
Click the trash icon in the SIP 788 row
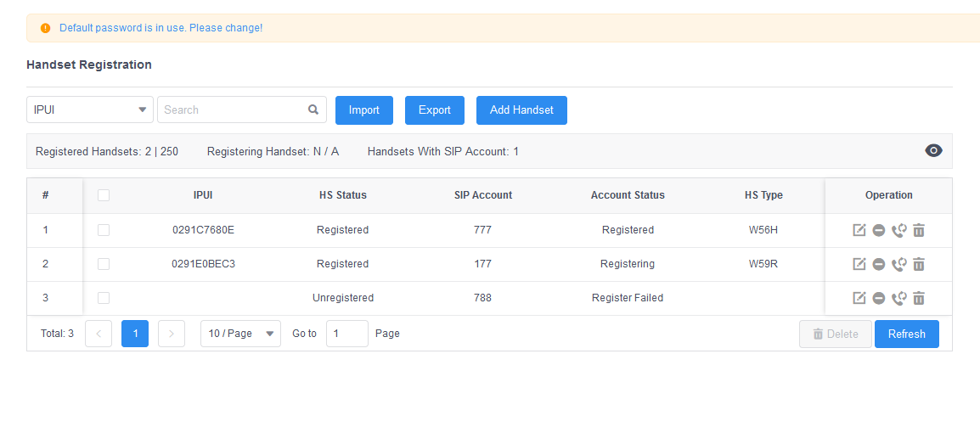tap(919, 298)
